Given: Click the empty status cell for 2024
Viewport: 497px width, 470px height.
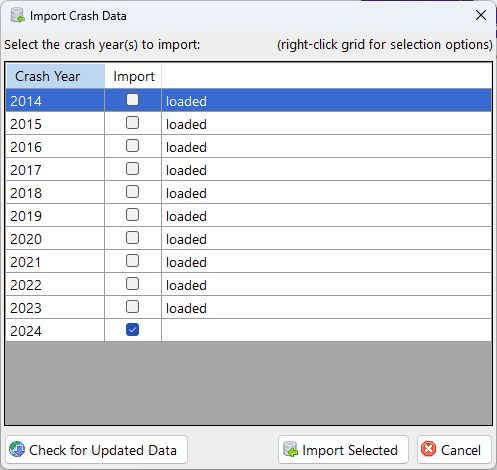Looking at the screenshot, I should [x=327, y=330].
